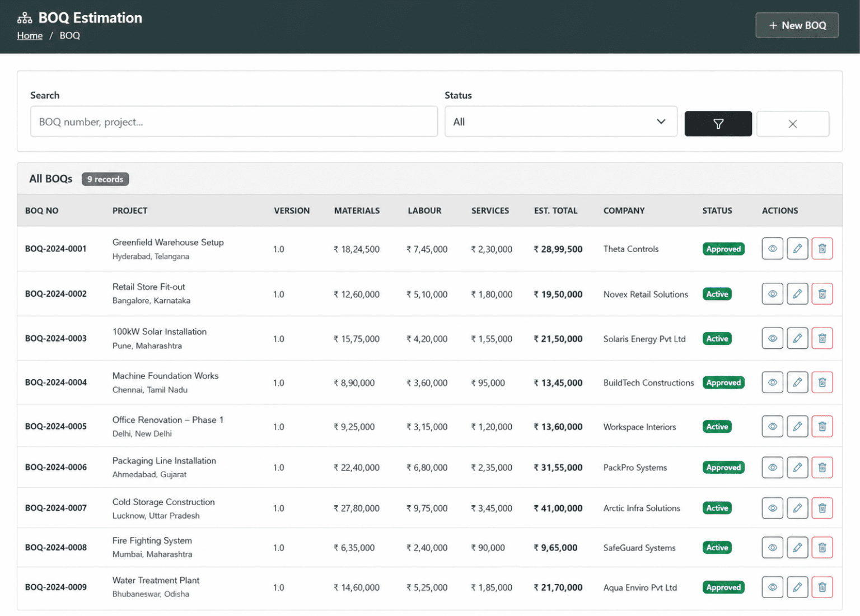Click Workspace Interiors company cell
The height and width of the screenshot is (616, 860).
[639, 427]
